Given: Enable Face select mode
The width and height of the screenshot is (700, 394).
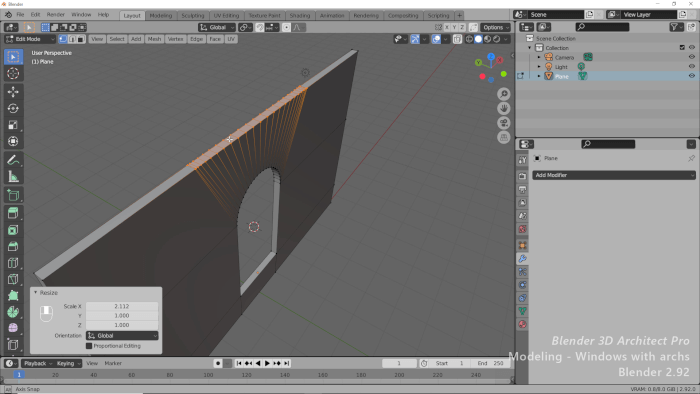Looking at the screenshot, I should pyautogui.click(x=81, y=39).
